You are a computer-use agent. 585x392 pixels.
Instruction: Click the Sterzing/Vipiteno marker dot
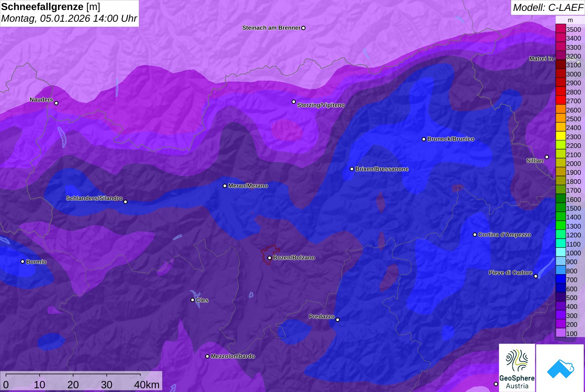tap(294, 102)
